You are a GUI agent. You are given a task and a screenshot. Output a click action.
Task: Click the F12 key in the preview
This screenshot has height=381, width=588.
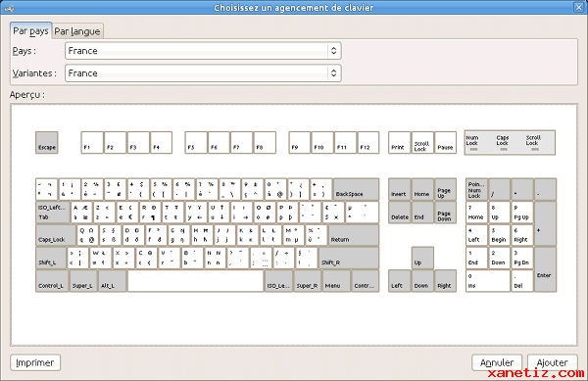[x=368, y=142]
